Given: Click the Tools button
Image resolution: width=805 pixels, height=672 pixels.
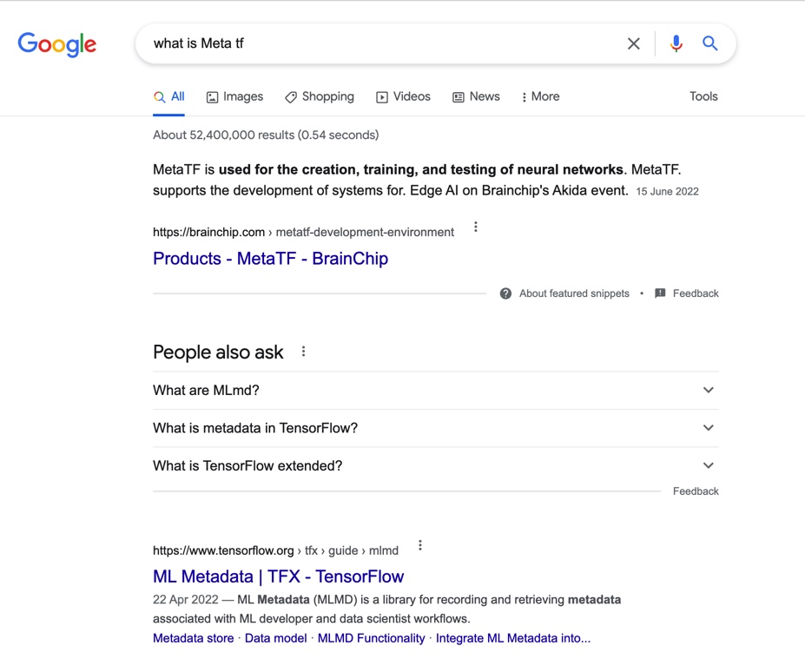Looking at the screenshot, I should coord(703,96).
